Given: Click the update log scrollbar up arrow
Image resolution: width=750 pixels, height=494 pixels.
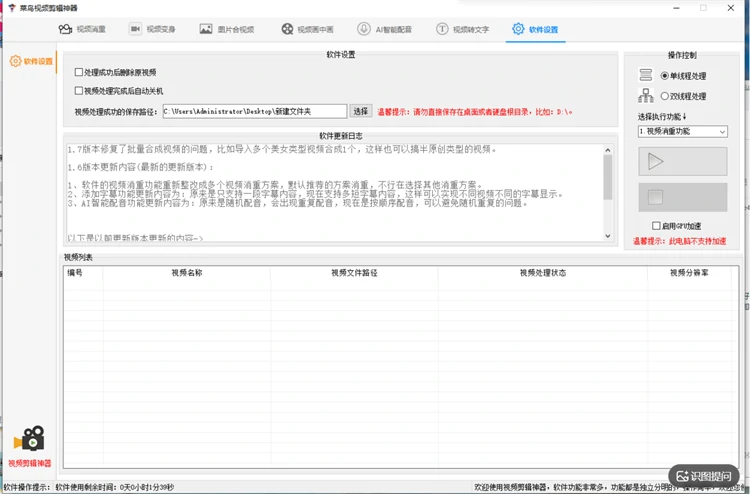Looking at the screenshot, I should [x=607, y=150].
